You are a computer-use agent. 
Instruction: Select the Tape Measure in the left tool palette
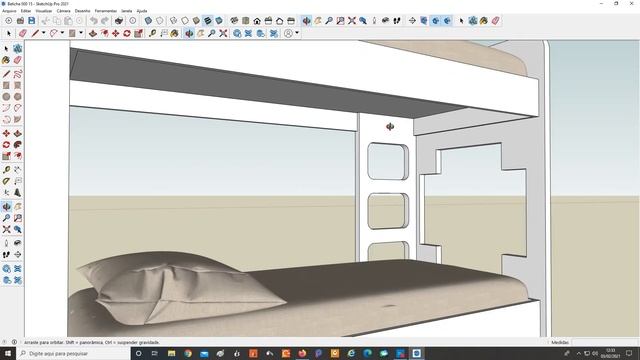click(x=6, y=170)
